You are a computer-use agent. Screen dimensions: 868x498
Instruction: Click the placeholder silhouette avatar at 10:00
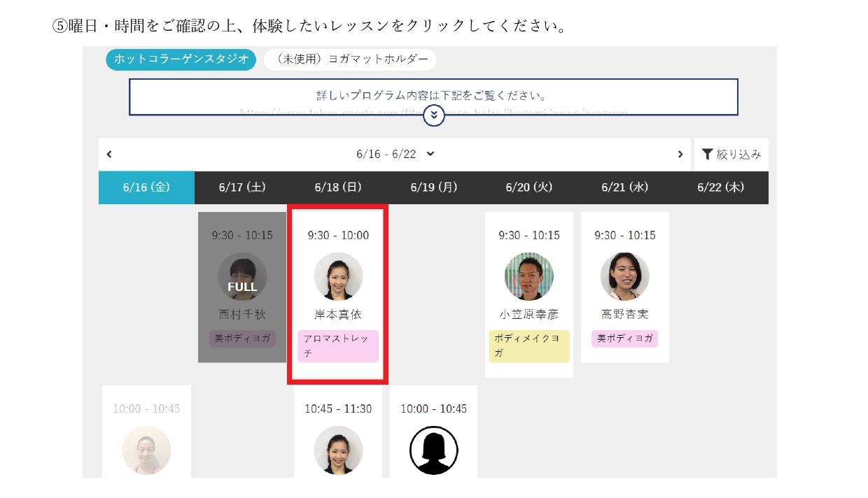[434, 450]
